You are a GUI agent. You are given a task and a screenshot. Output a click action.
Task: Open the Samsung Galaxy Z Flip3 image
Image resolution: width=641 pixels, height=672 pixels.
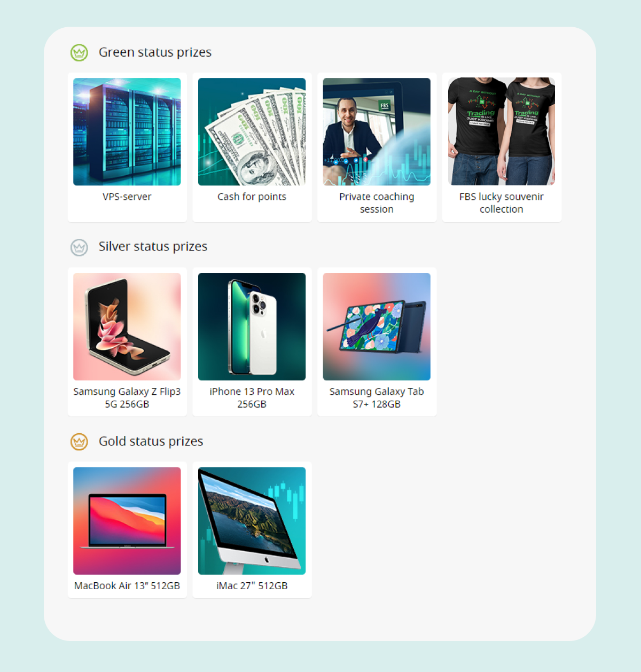[x=127, y=327]
